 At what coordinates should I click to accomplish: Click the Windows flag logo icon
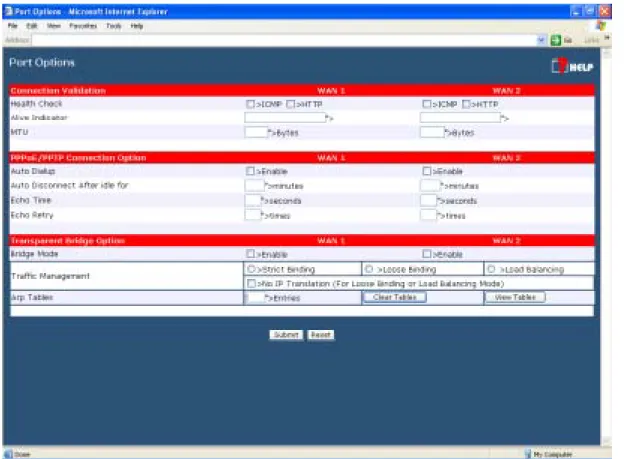pos(601,26)
